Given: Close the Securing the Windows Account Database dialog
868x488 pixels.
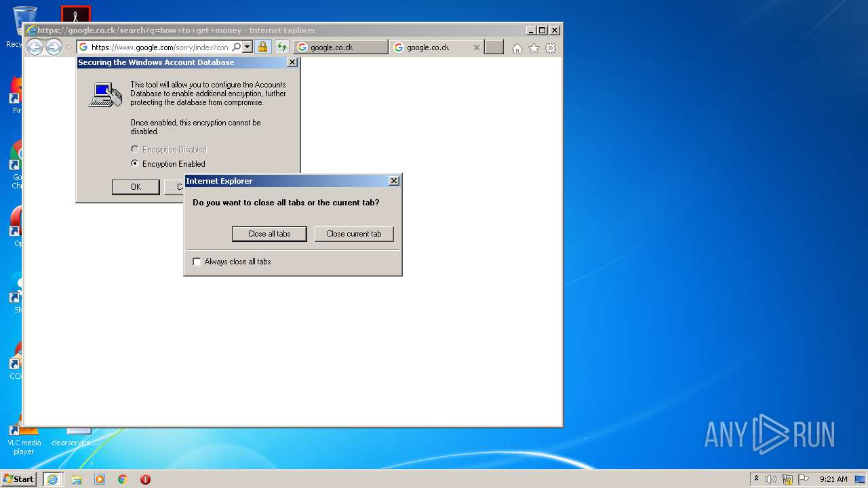Looking at the screenshot, I should coord(292,62).
